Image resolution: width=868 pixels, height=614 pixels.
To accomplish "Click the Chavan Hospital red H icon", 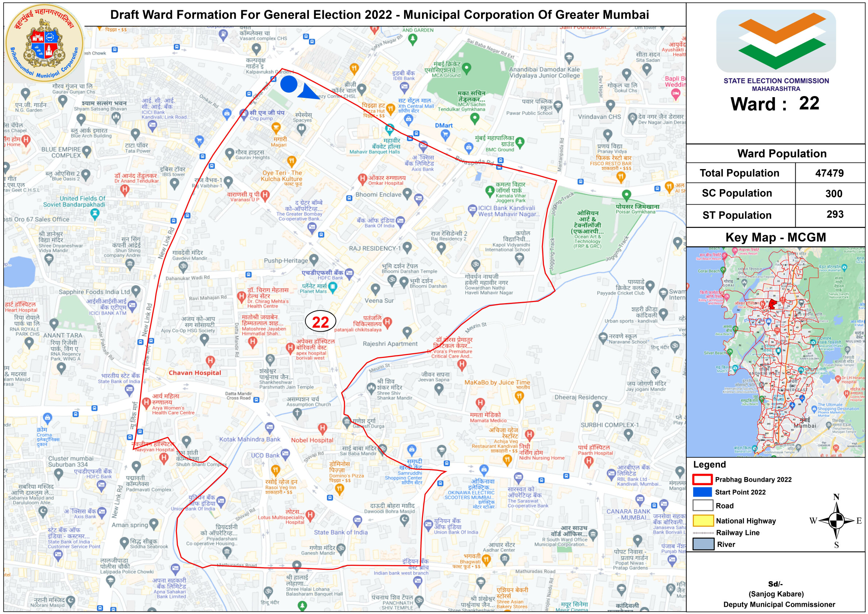I will pyautogui.click(x=210, y=361).
